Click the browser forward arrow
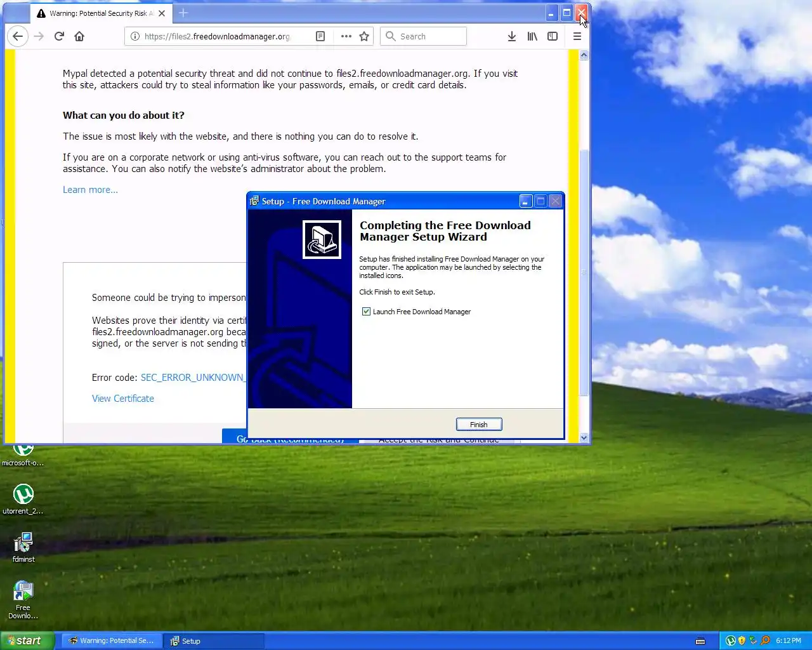The height and width of the screenshot is (650, 812). (39, 36)
